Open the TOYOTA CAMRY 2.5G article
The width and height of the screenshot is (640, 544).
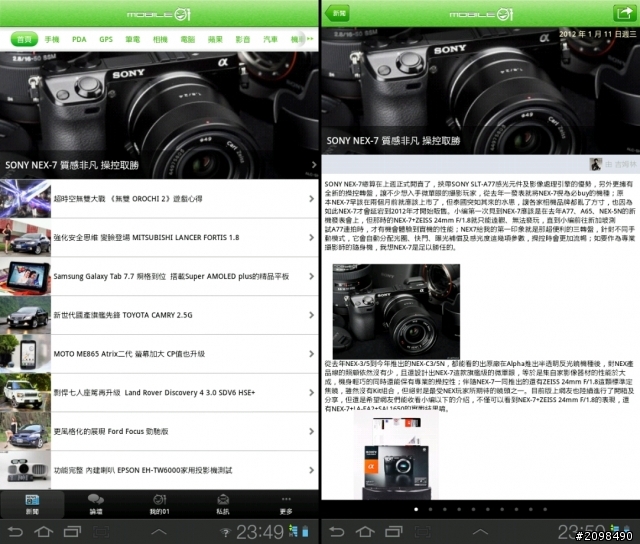click(159, 315)
